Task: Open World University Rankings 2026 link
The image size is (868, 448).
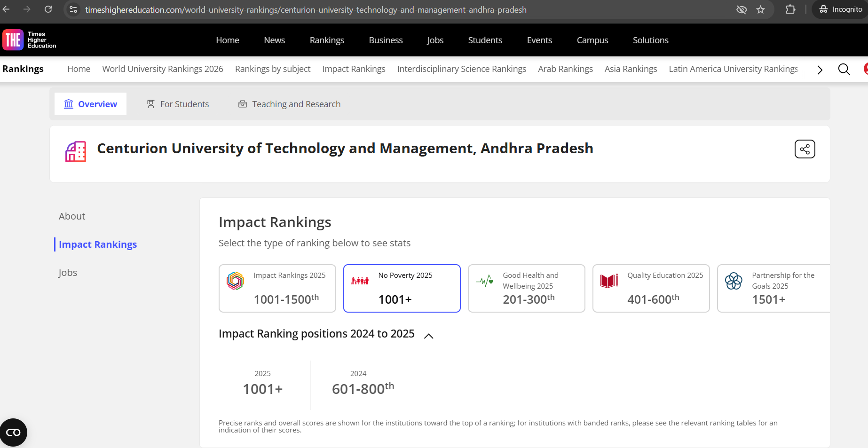Action: (163, 69)
